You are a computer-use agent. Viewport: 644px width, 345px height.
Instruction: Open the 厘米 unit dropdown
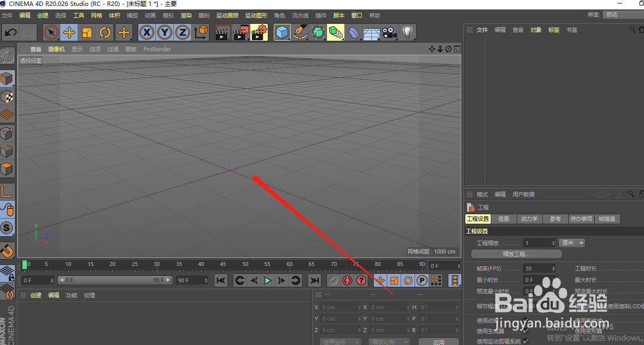pos(572,243)
